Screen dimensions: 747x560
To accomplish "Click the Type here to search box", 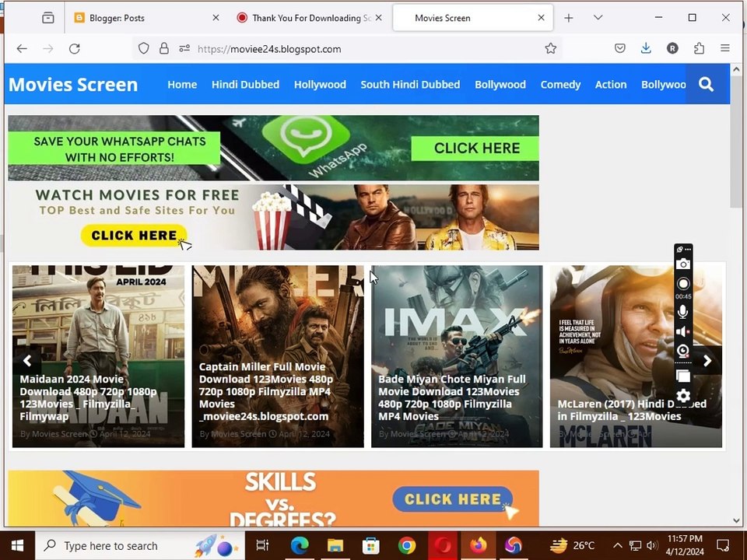I will tap(140, 546).
